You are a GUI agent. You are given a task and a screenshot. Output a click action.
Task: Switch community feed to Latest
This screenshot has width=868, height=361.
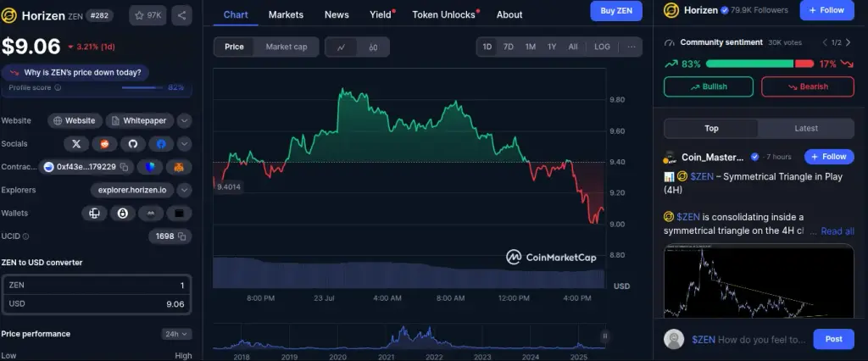click(806, 129)
